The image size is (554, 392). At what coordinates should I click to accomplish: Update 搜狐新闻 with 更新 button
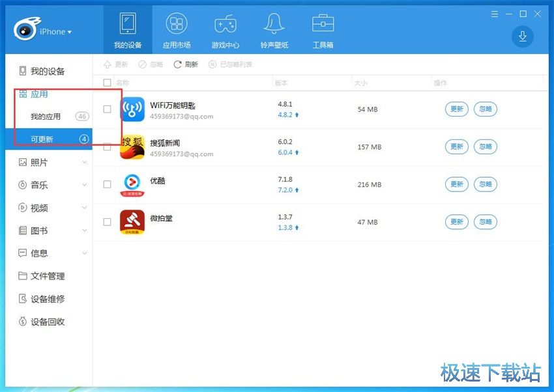[x=457, y=147]
